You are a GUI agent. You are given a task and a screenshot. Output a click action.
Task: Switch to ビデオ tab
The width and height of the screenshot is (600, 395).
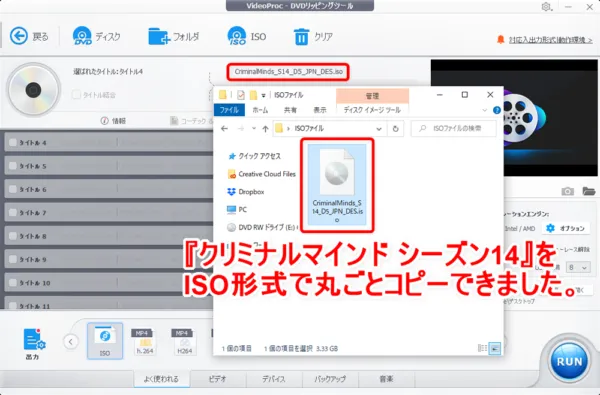(x=218, y=379)
